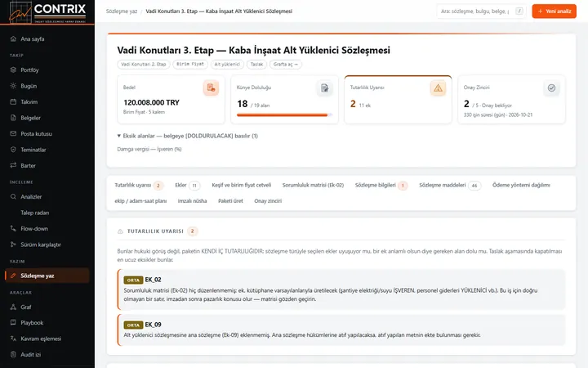The image size is (588, 368).
Task: Open Sorumluluk matrisi (Ek-02) tab
Action: (x=313, y=185)
